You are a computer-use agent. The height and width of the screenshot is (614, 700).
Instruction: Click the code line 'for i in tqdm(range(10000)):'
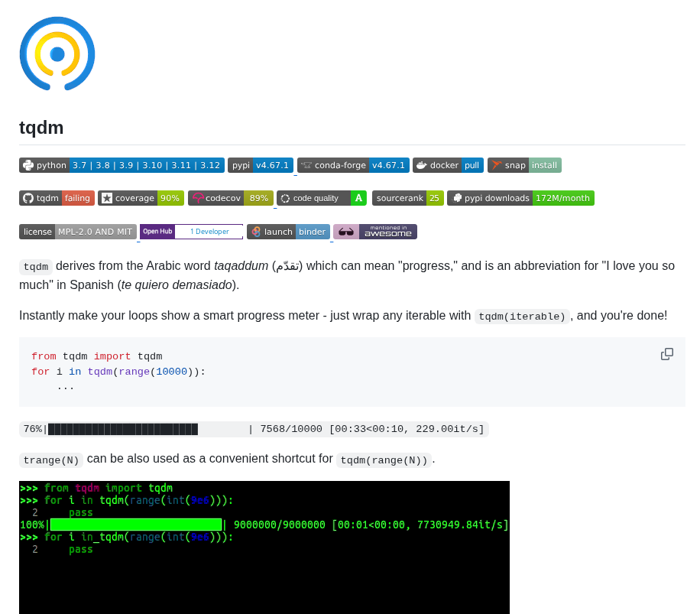point(118,372)
